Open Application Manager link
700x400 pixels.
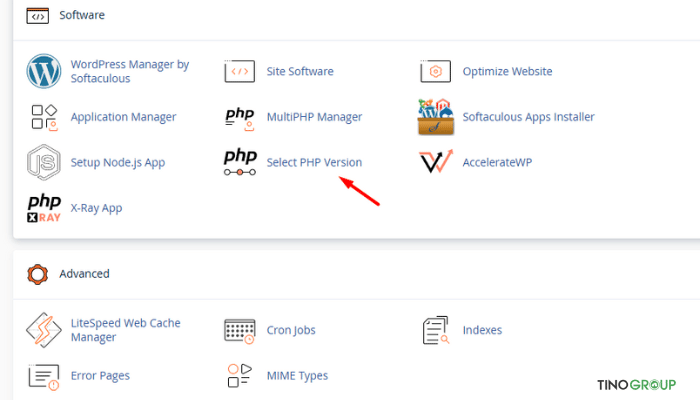123,117
